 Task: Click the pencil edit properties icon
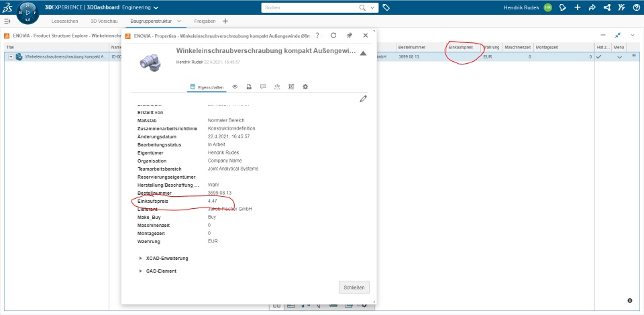tap(363, 99)
